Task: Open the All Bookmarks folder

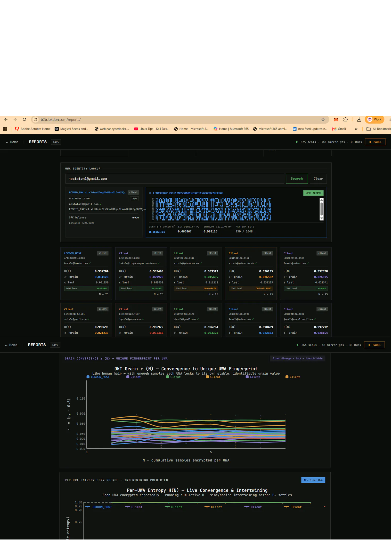Action: point(379,129)
